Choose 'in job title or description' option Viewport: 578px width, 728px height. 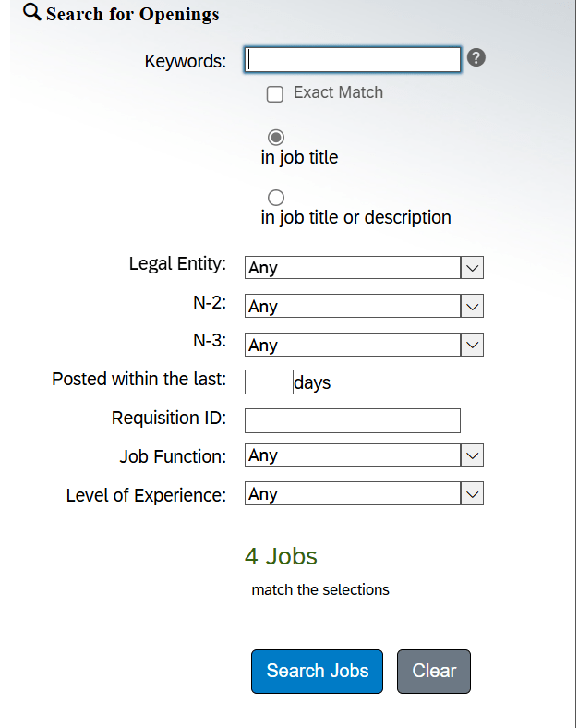(276, 198)
